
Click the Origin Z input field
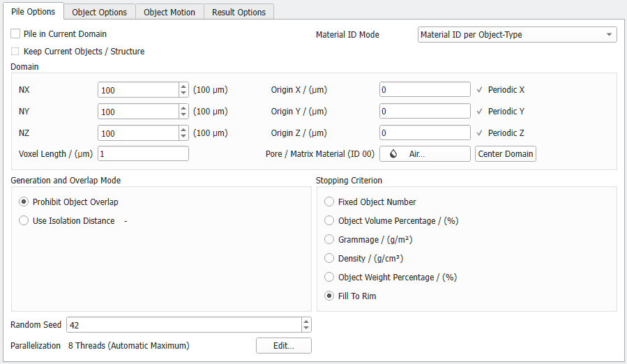pyautogui.click(x=425, y=132)
